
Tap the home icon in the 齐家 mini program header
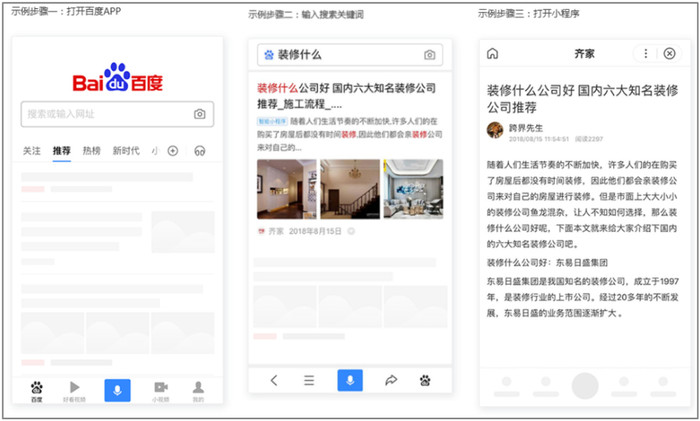(492, 54)
